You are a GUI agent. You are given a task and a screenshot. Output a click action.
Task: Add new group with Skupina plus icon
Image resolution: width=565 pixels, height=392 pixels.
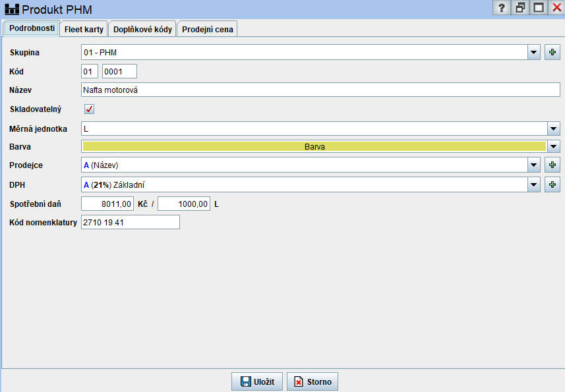click(x=552, y=52)
